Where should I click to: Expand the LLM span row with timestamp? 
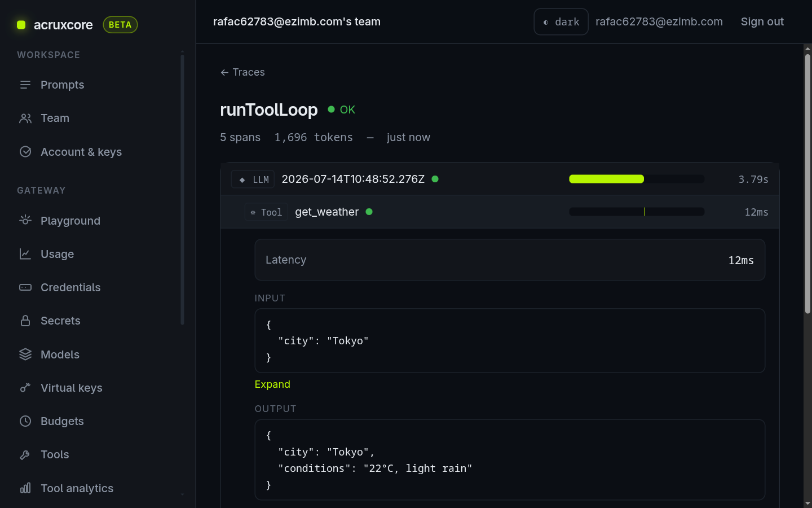500,179
